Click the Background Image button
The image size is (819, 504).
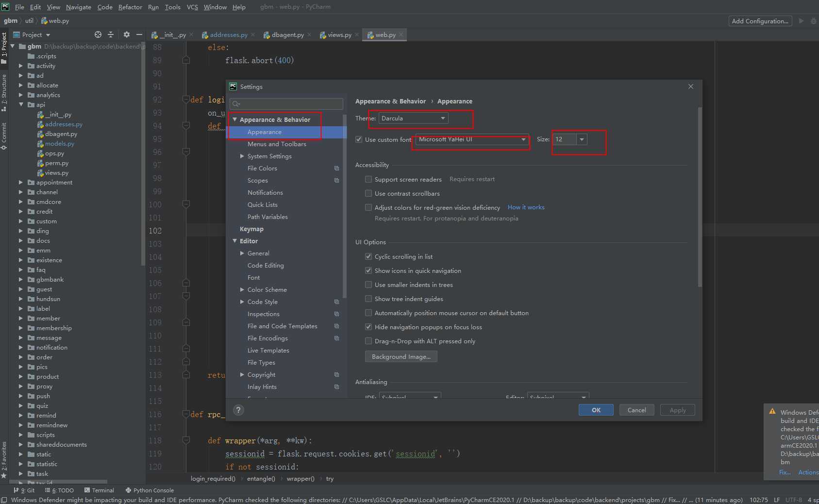(x=401, y=356)
